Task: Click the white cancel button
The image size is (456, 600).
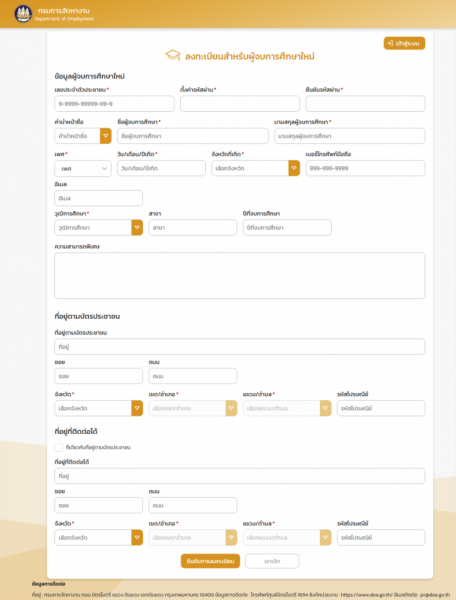Action: point(272,561)
